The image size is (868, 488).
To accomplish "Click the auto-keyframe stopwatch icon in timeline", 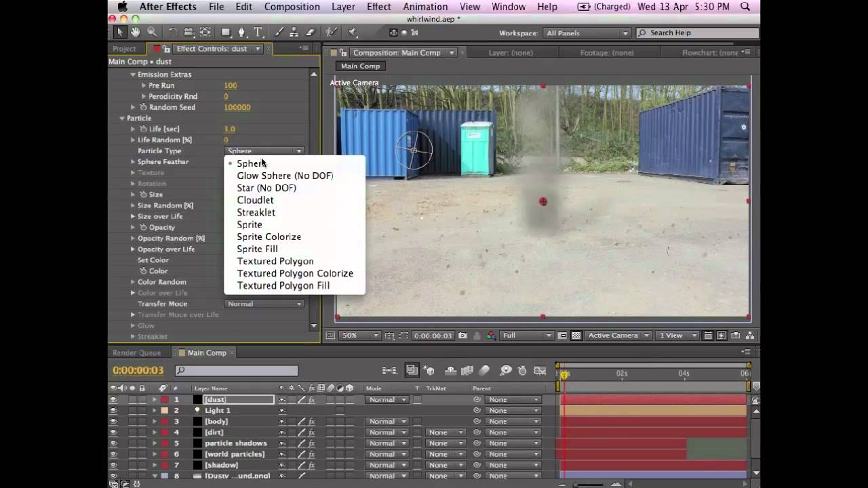I will (522, 371).
